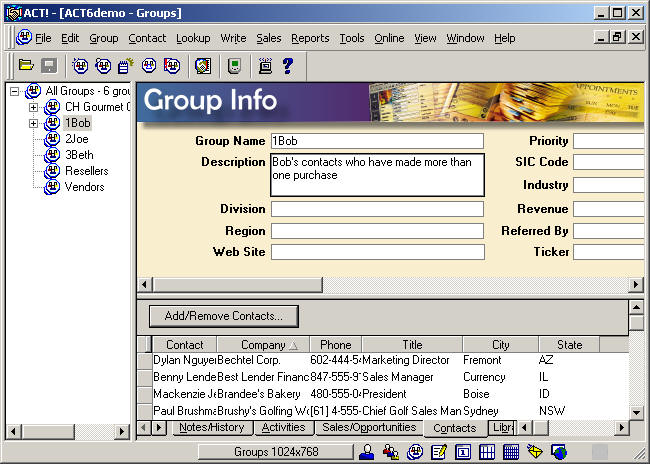Click into the Region field
Screen dimensions: 650x464
coord(377,231)
